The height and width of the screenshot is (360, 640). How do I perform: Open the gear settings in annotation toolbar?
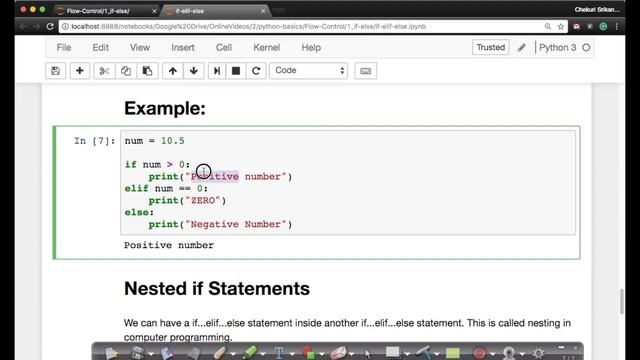(x=538, y=353)
